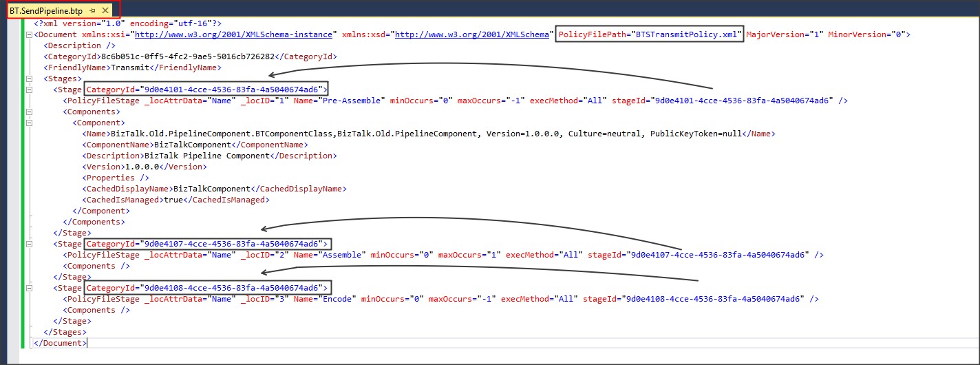This screenshot has height=365, width=980.
Task: Collapse the Stage with CategoryId 9d0e4108
Action: coord(29,288)
